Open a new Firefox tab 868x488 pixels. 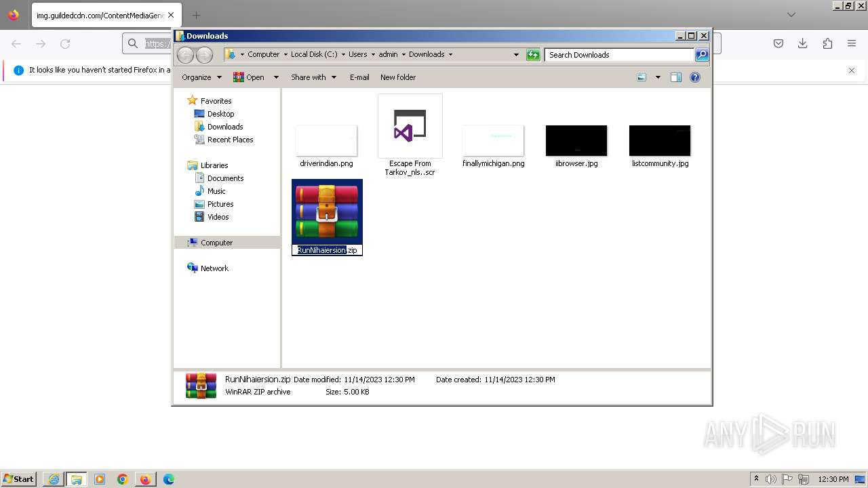pyautogui.click(x=196, y=15)
